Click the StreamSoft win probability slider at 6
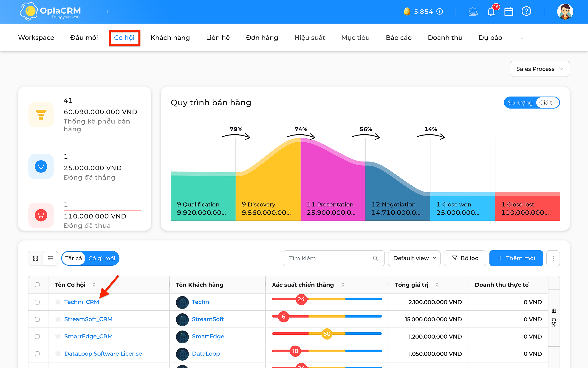 [283, 317]
